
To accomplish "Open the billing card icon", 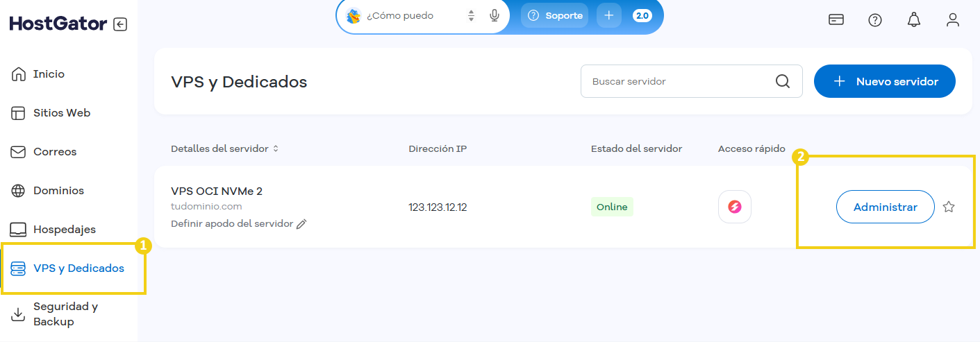I will tap(836, 20).
